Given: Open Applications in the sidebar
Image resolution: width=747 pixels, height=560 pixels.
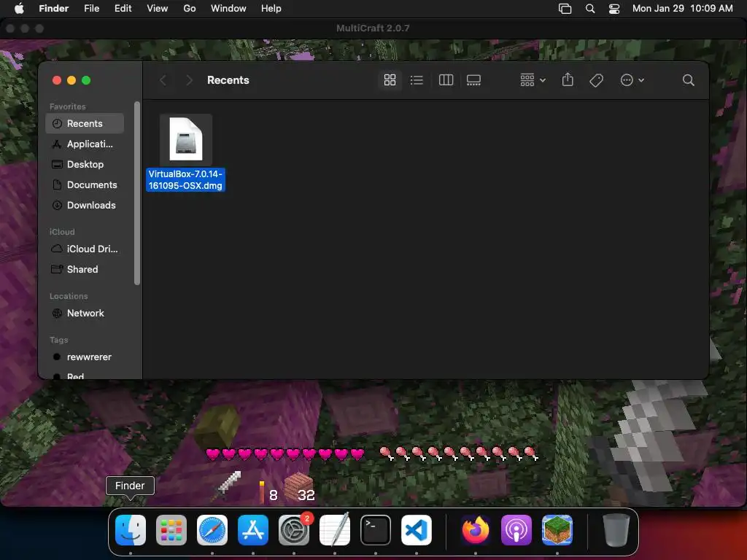Looking at the screenshot, I should pyautogui.click(x=85, y=144).
